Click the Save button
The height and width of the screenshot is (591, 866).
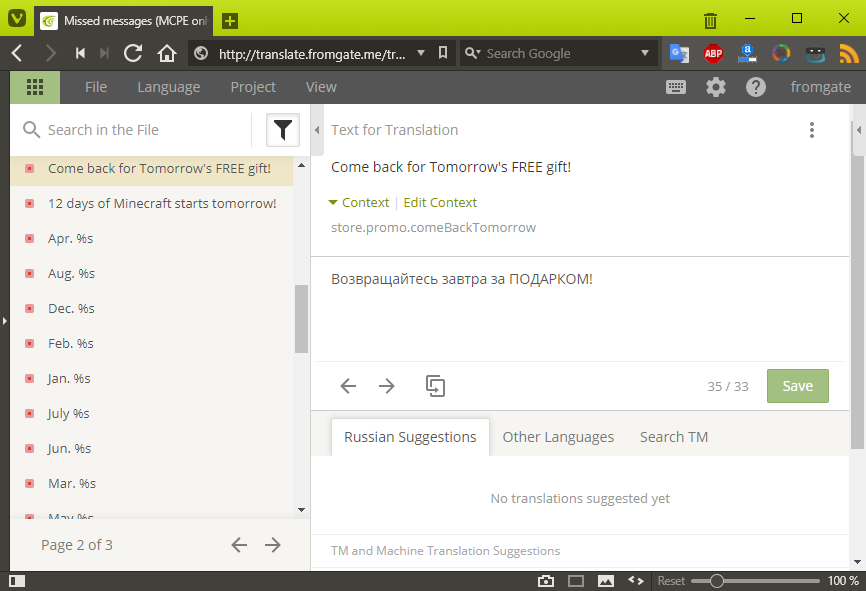click(x=797, y=386)
